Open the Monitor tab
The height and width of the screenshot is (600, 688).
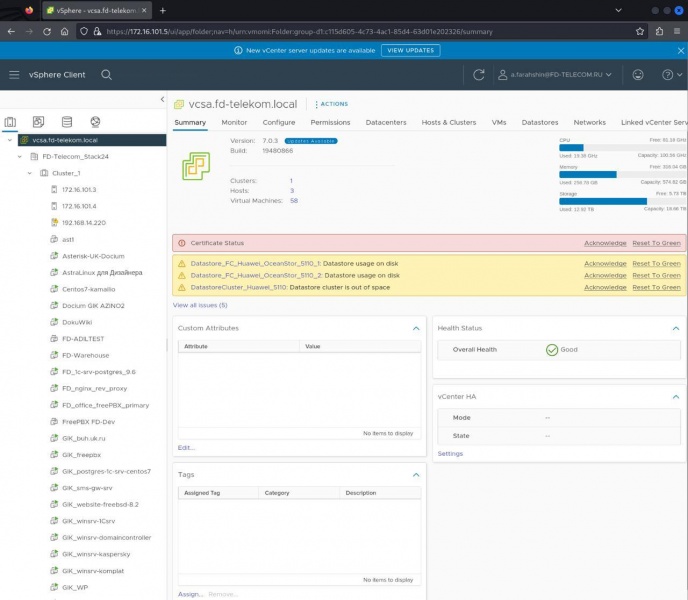pos(234,122)
